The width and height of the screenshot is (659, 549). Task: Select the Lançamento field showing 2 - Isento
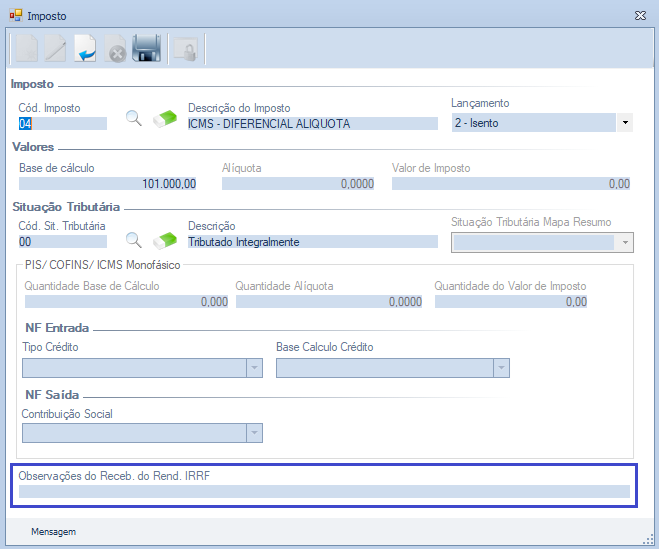(533, 123)
